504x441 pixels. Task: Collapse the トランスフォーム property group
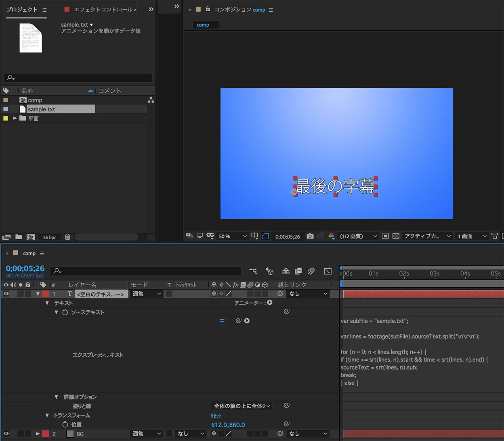point(47,415)
